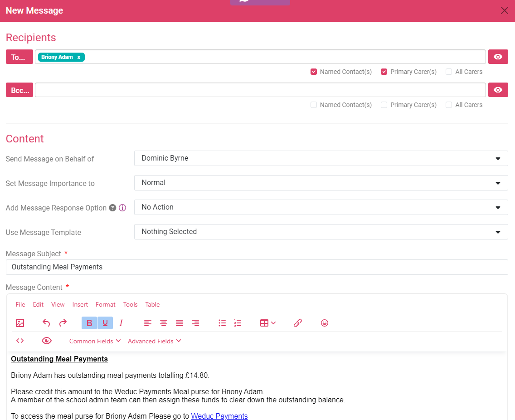Insert a hyperlink using the link icon
515x420 pixels.
[x=297, y=323]
